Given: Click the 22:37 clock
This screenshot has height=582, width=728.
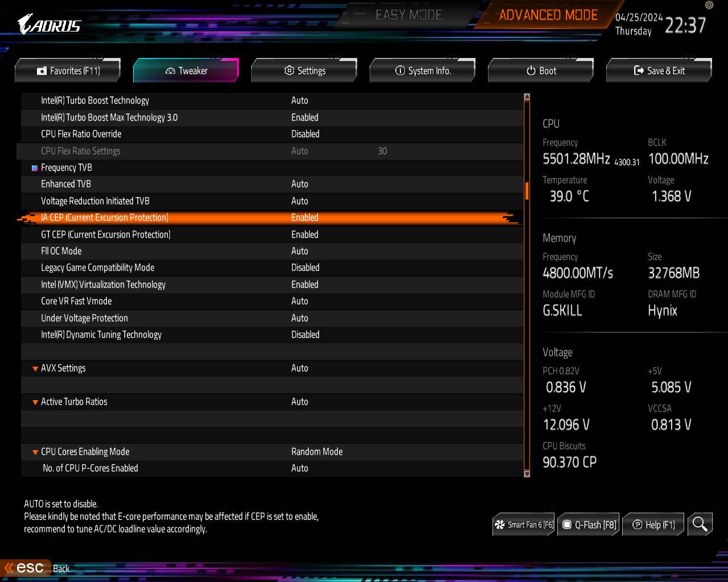Looking at the screenshot, I should coord(685,25).
